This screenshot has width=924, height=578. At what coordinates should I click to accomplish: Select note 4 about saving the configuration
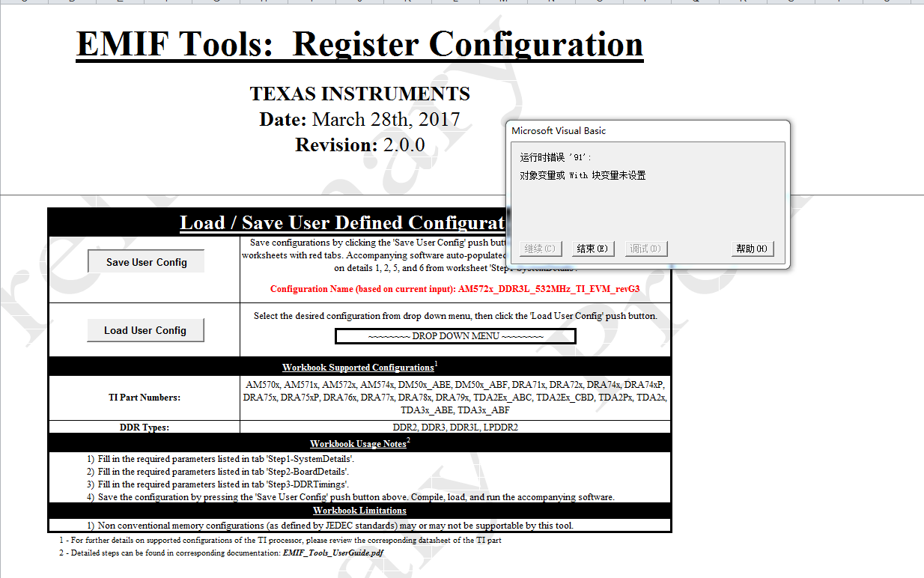(x=350, y=497)
